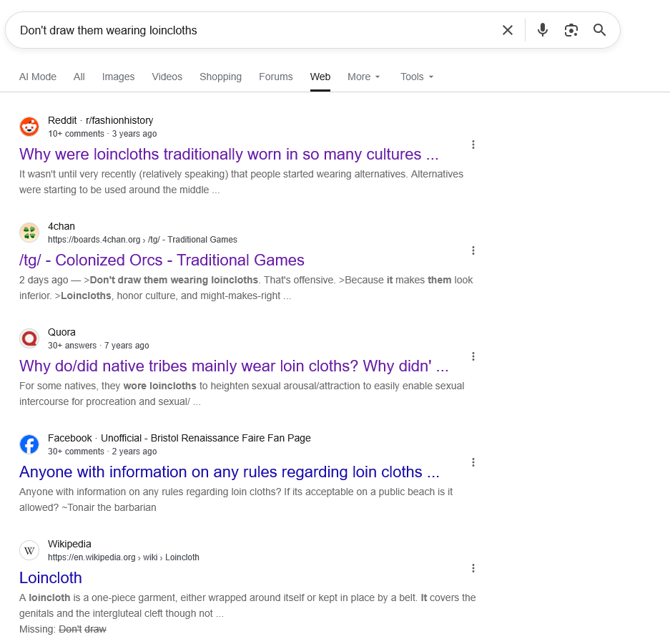
Task: Switch to the Videos tab
Action: click(167, 77)
